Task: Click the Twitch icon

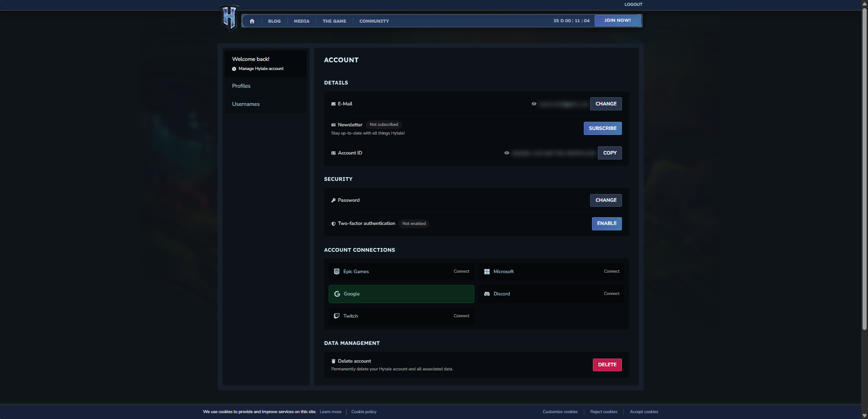Action: coord(336,316)
